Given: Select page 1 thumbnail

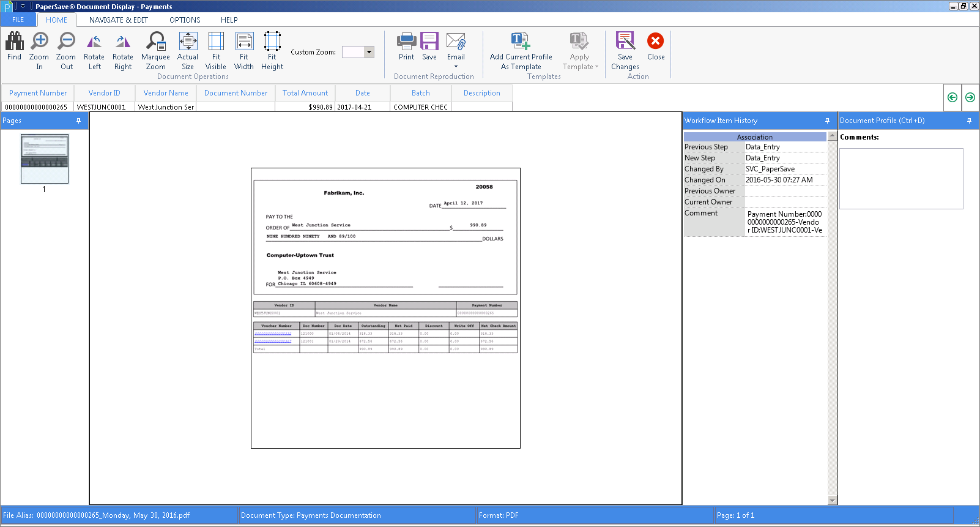Looking at the screenshot, I should [45, 159].
